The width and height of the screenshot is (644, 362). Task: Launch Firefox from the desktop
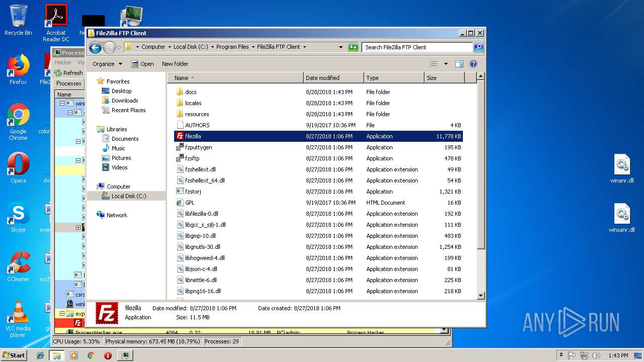pos(18,69)
